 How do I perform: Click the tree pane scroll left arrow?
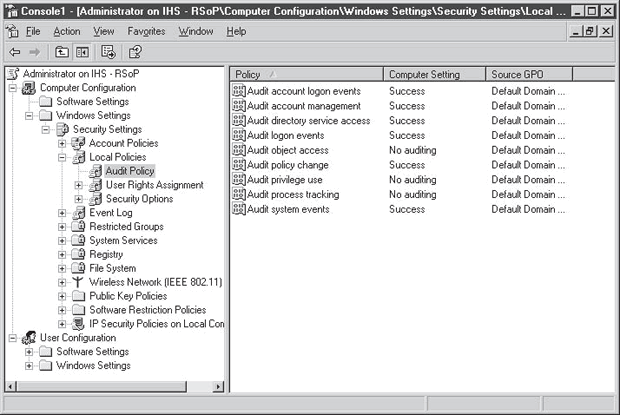11,387
